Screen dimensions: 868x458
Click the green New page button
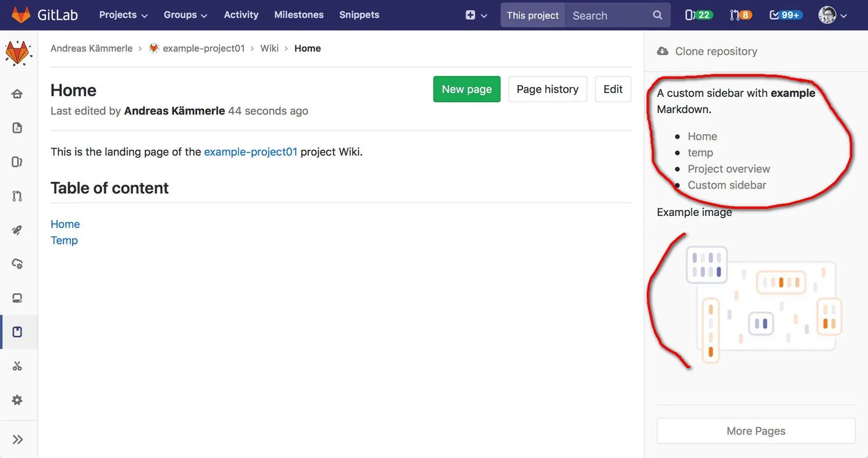[467, 89]
